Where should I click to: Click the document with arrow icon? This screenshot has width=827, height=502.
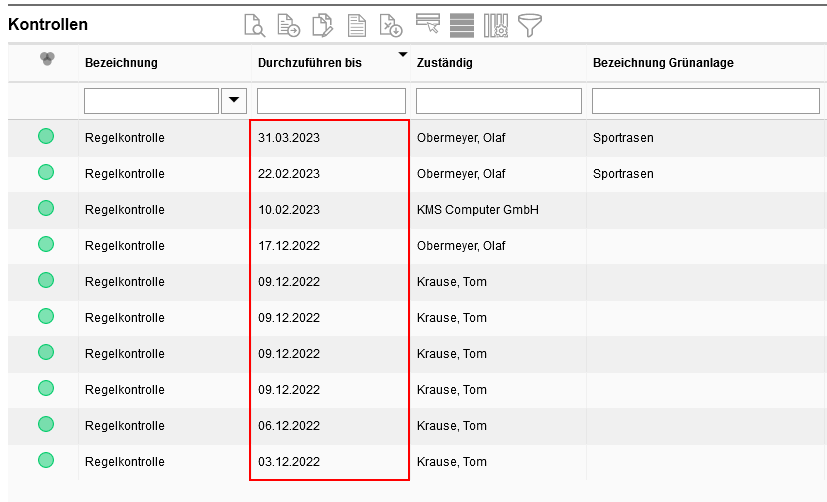pos(288,25)
